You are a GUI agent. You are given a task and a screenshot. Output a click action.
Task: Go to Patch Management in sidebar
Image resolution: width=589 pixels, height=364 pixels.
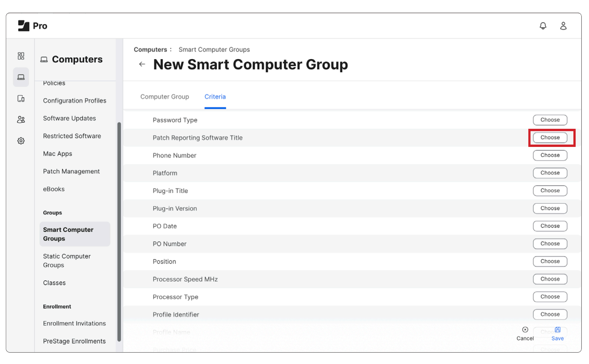71,171
